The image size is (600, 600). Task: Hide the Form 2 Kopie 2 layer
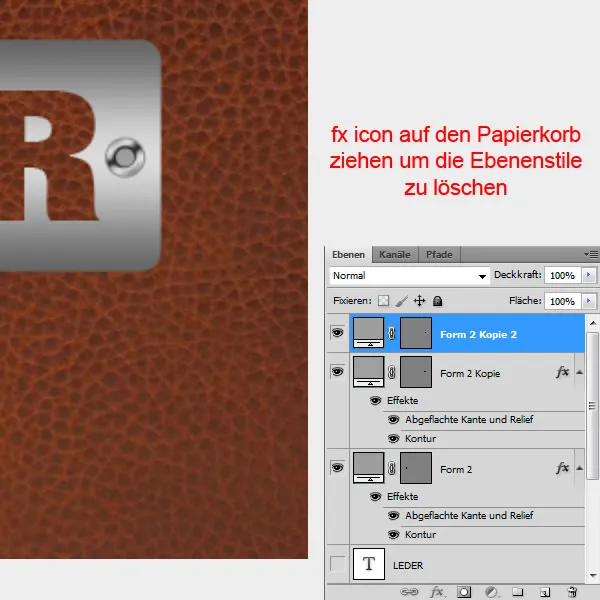coord(337,334)
